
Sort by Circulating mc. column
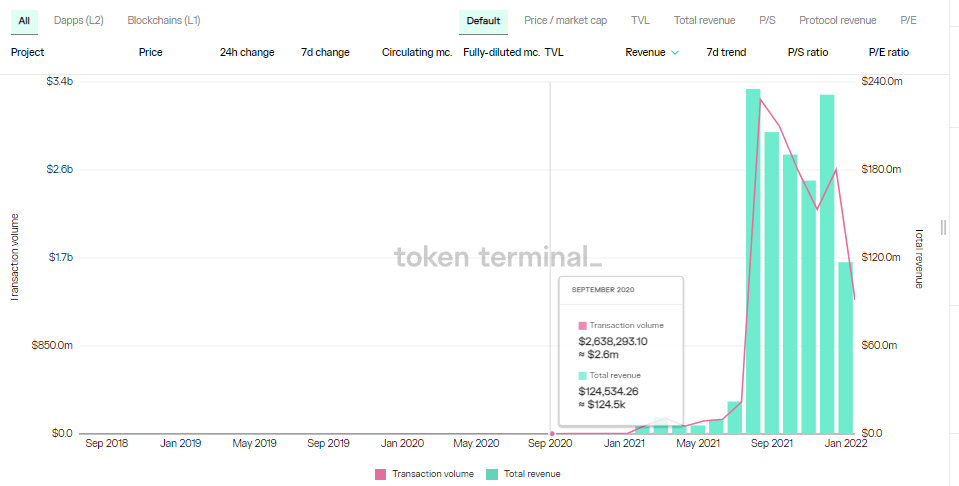click(417, 52)
